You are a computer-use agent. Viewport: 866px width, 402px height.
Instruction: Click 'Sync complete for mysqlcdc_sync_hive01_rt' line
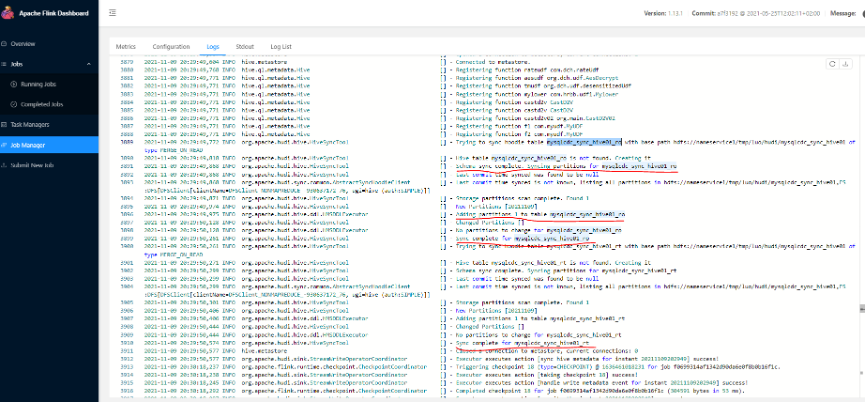coord(522,343)
